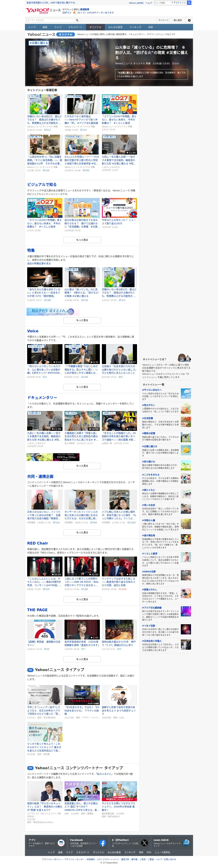Open the RSS link in footer navigation
The height and width of the screenshot is (868, 218).
pyautogui.click(x=149, y=852)
